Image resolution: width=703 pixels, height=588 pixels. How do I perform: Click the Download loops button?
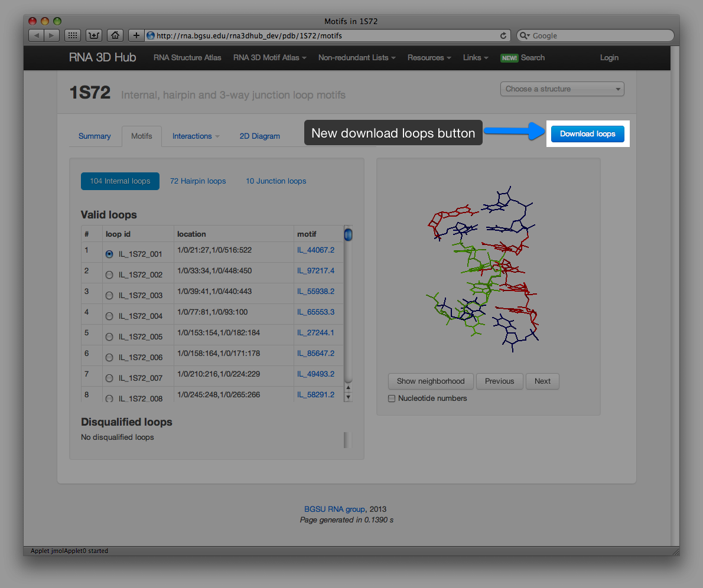tap(587, 134)
